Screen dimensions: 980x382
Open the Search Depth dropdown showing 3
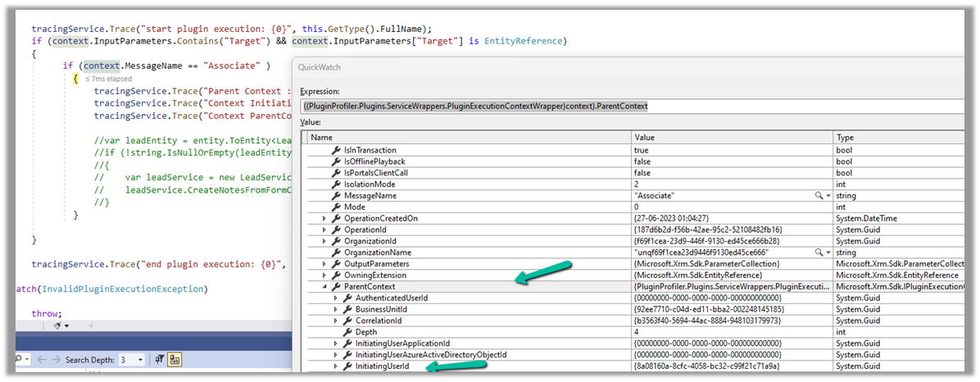coord(141,360)
